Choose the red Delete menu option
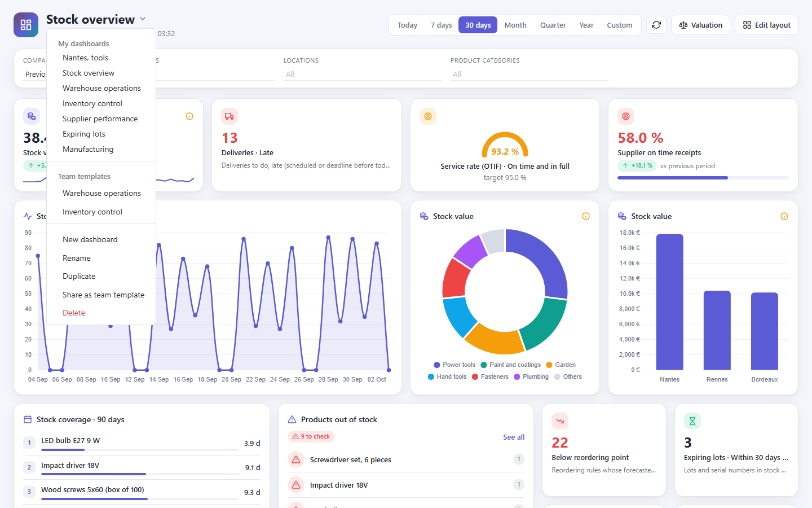Screen dimensions: 812x508 pyautogui.click(x=101, y=313)
